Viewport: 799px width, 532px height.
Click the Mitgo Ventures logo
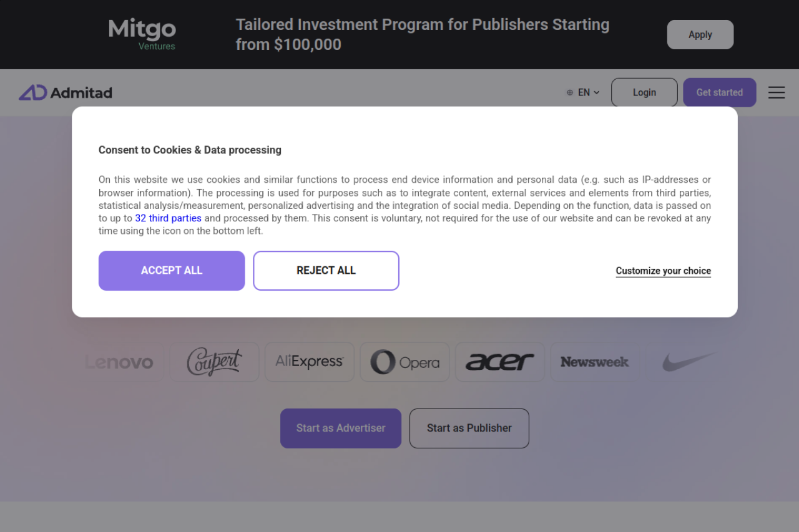coord(142,34)
